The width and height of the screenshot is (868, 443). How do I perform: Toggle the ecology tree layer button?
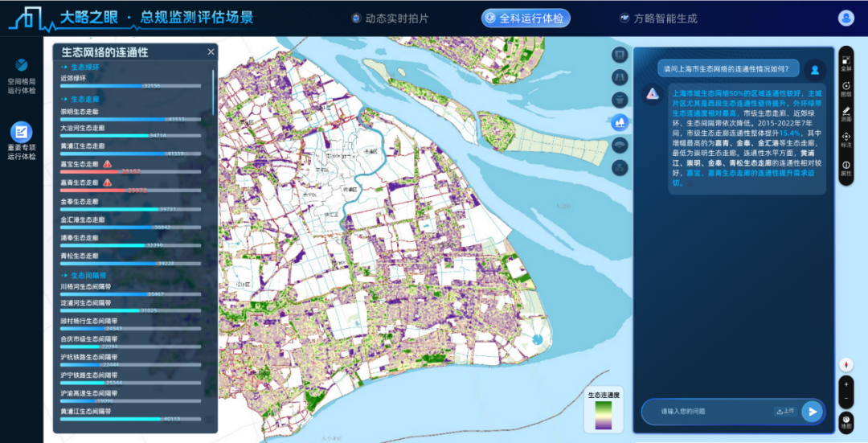(x=620, y=122)
